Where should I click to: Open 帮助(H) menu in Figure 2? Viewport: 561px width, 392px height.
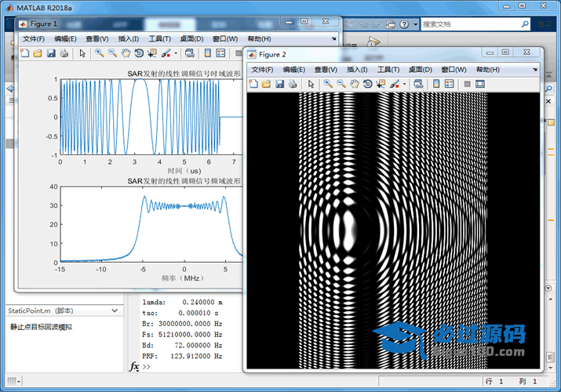488,70
